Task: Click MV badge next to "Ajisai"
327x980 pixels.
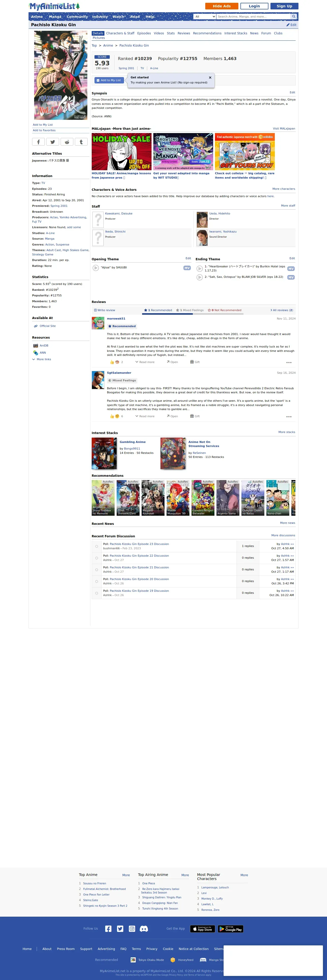Action: click(187, 268)
